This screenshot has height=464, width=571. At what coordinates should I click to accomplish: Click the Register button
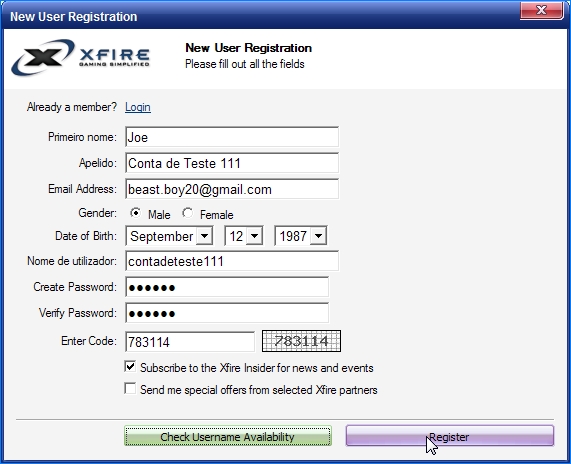[x=450, y=436]
